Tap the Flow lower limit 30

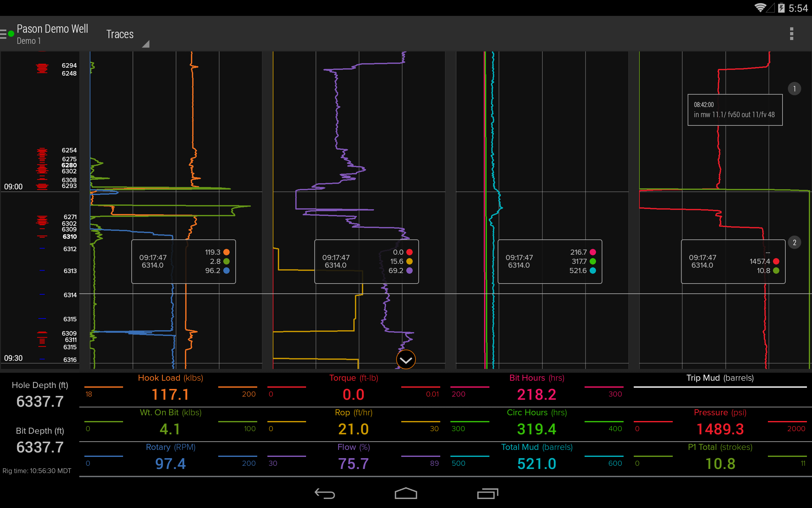[273, 463]
